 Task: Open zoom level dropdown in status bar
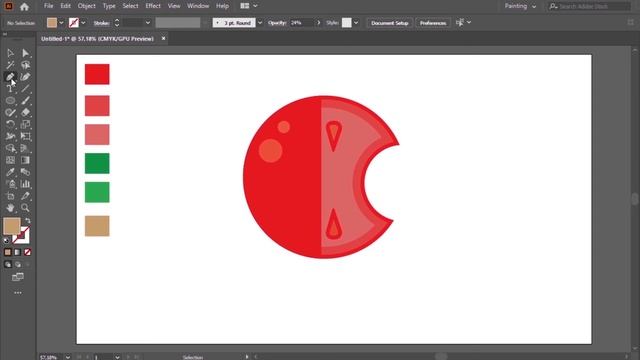pyautogui.click(x=68, y=357)
